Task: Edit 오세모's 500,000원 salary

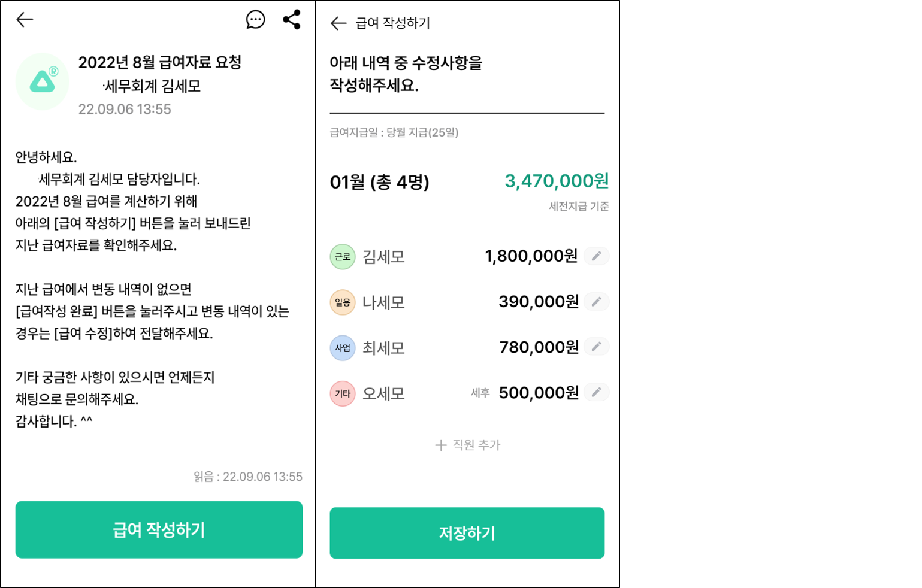Action: pyautogui.click(x=597, y=392)
